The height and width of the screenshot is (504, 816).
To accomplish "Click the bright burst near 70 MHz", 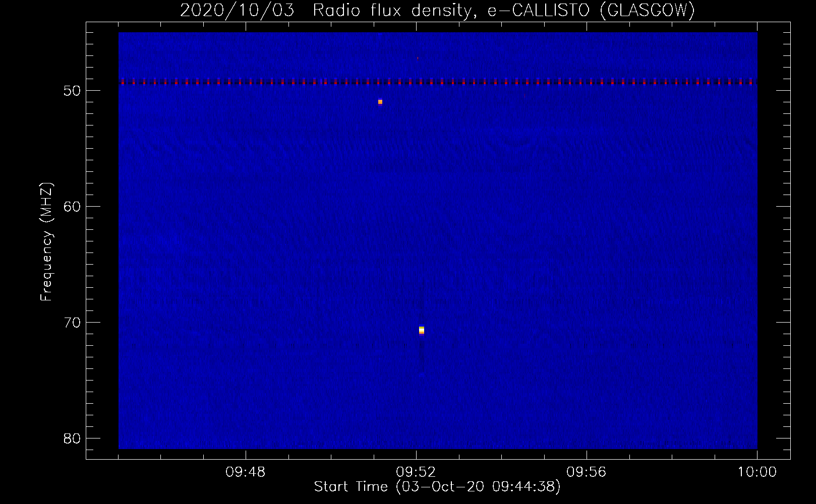I will click(x=422, y=330).
